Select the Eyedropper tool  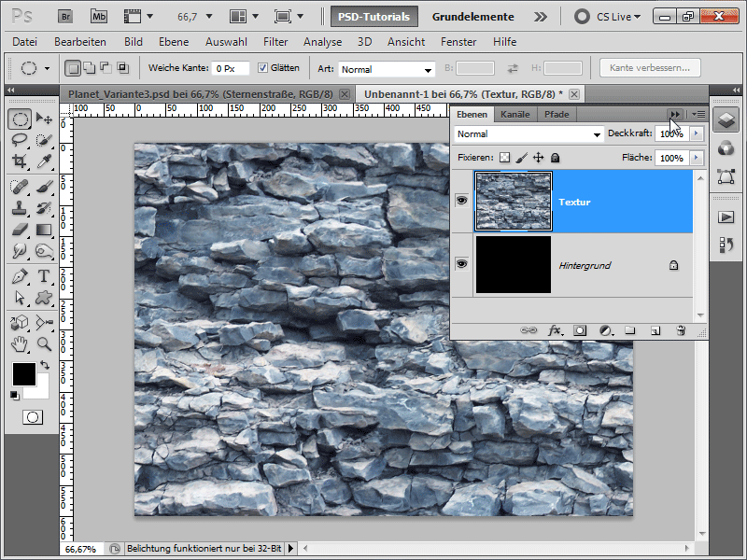pos(44,161)
